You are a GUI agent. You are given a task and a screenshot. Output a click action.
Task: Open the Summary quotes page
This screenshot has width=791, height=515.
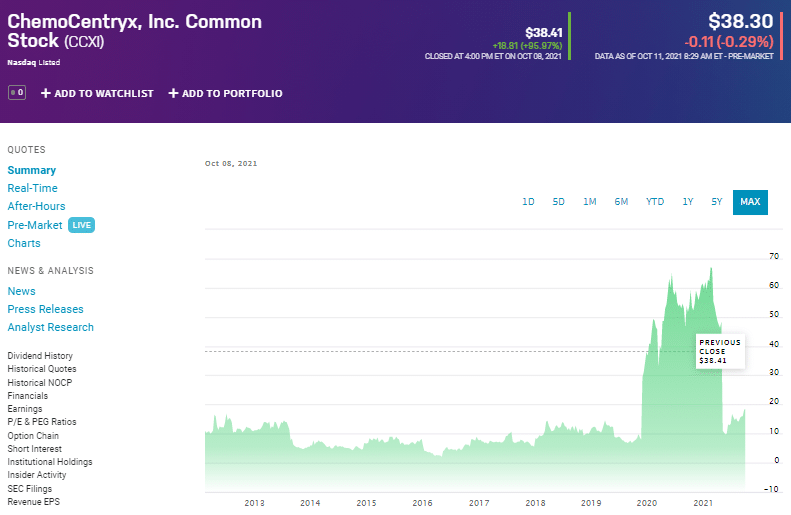[x=32, y=170]
